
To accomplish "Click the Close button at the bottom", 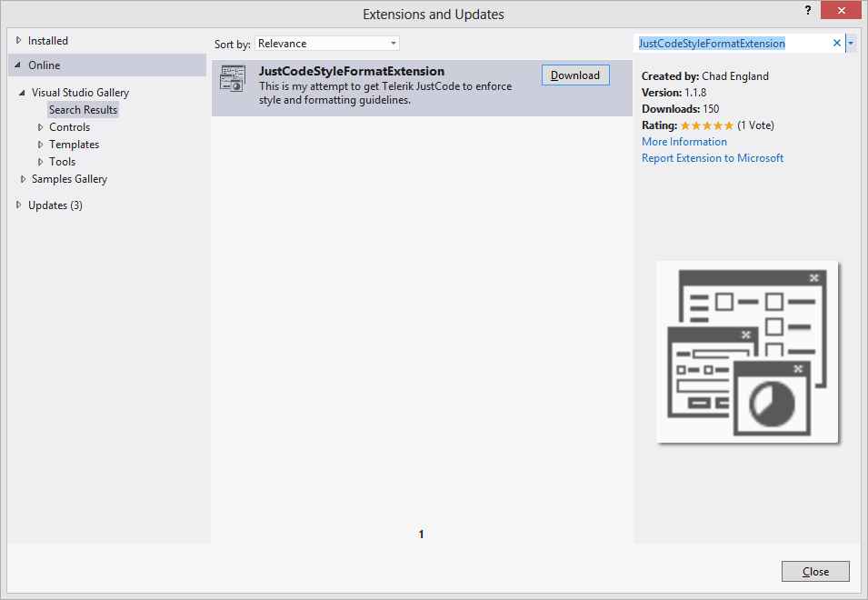I will point(815,571).
